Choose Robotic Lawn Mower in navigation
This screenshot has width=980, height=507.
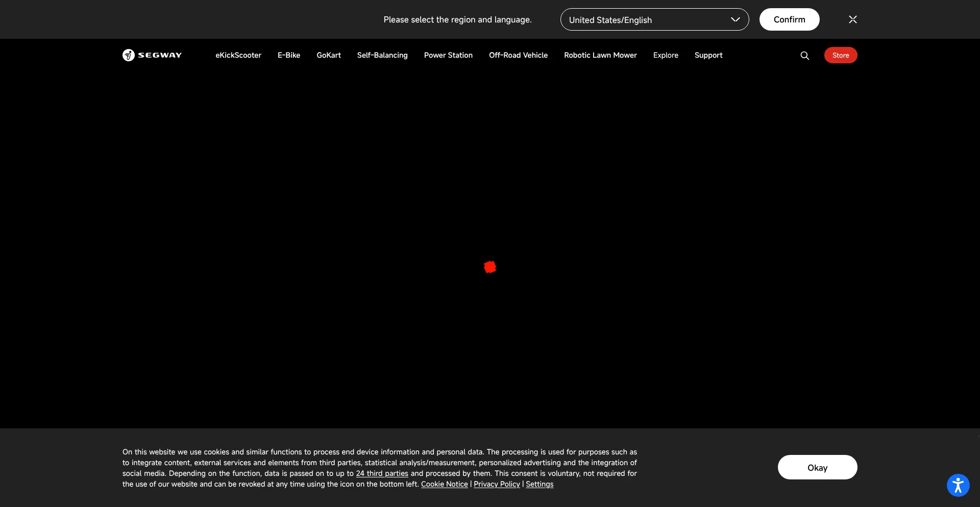[x=600, y=55]
